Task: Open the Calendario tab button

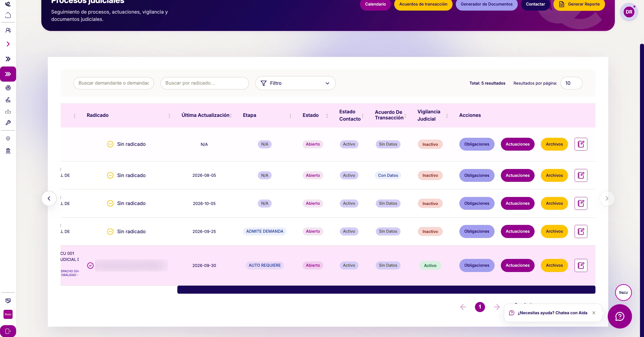Action: [375, 4]
